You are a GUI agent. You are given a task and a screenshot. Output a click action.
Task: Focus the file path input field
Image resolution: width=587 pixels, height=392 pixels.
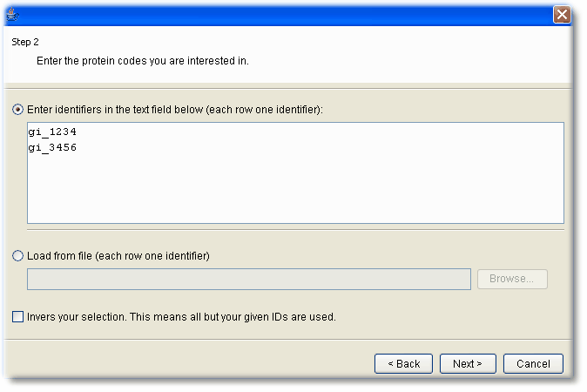(249, 279)
